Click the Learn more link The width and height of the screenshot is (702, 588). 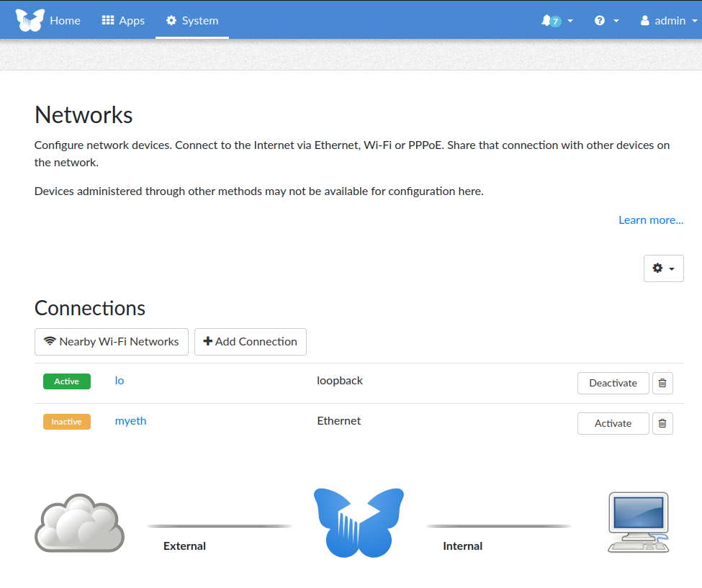(650, 220)
